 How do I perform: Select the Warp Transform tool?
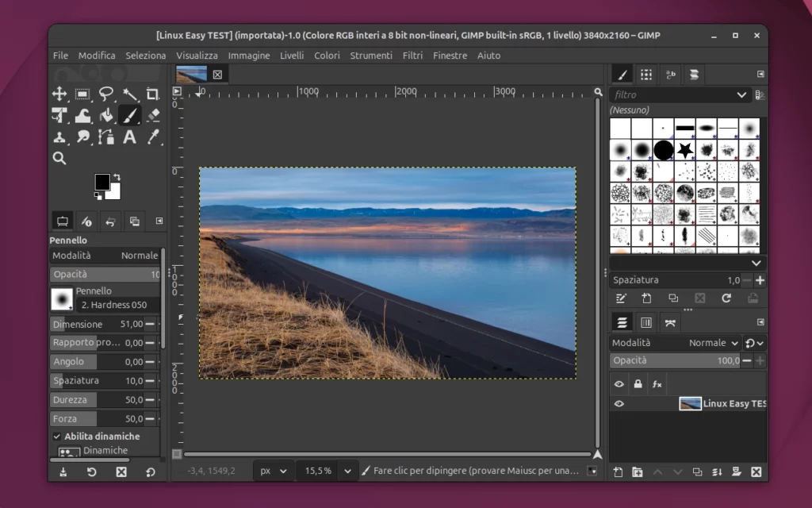click(x=82, y=116)
